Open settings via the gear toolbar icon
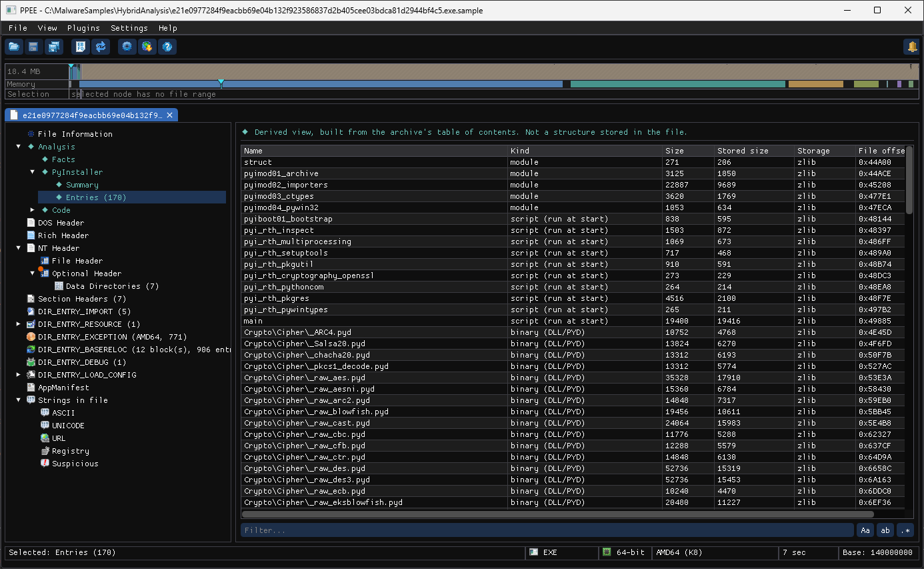Viewport: 924px width, 569px height. (127, 47)
